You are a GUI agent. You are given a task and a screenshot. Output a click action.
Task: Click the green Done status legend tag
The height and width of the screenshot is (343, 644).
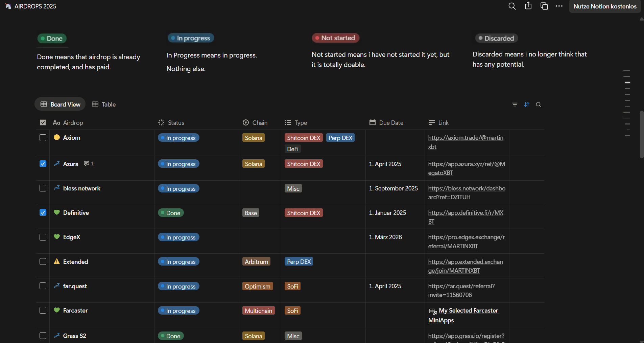coord(52,39)
